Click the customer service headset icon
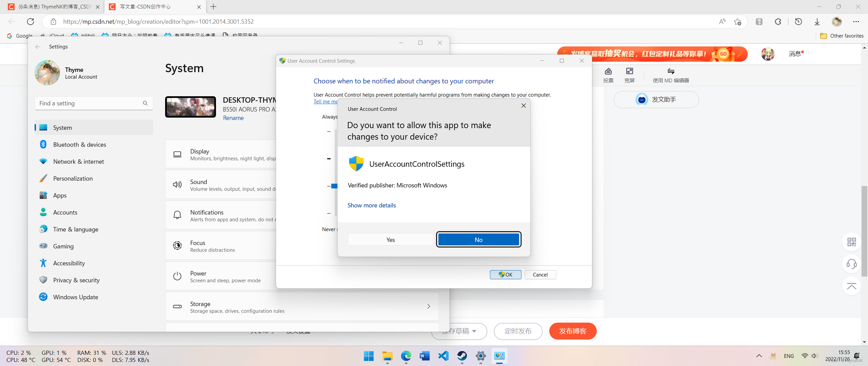The height and width of the screenshot is (366, 868). [x=851, y=264]
